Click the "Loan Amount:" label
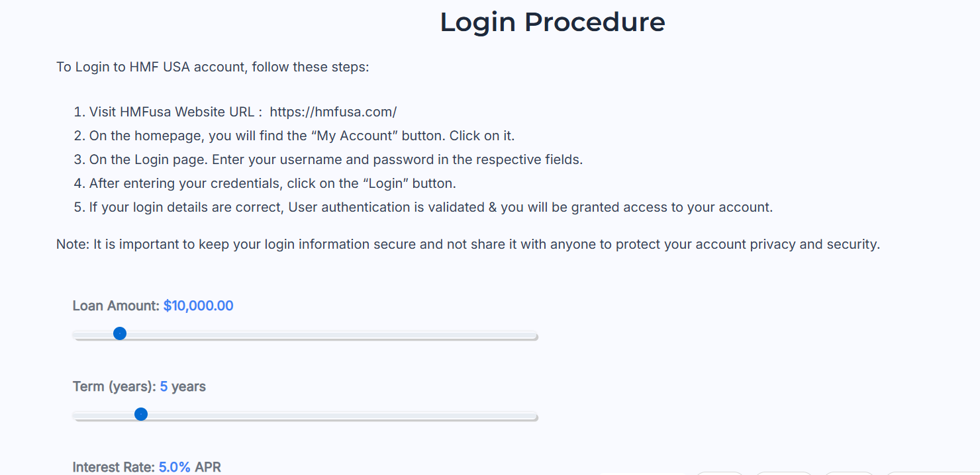 (116, 306)
